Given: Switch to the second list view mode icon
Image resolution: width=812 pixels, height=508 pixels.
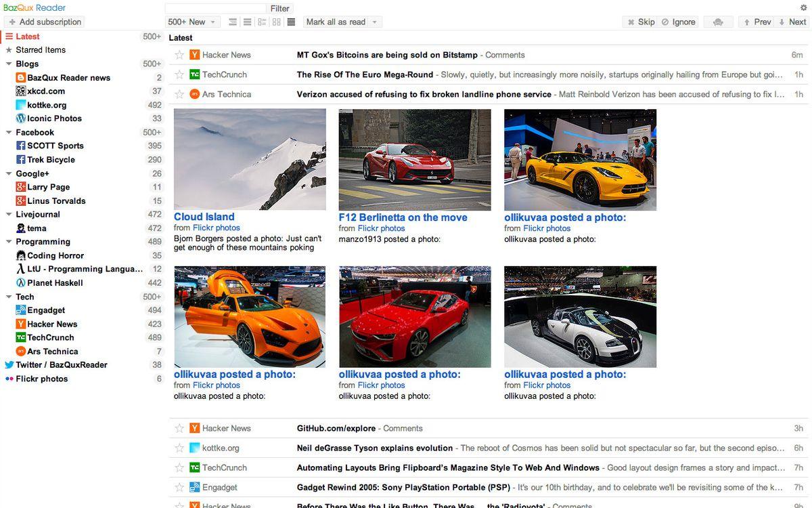Looking at the screenshot, I should tap(247, 22).
